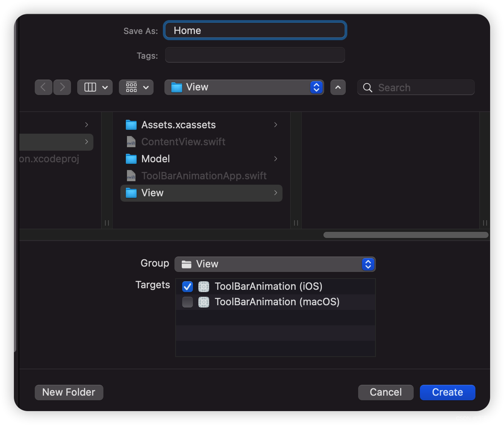The image size is (504, 425).
Task: Click the blue stepper arrows of path popup
Action: click(x=316, y=87)
